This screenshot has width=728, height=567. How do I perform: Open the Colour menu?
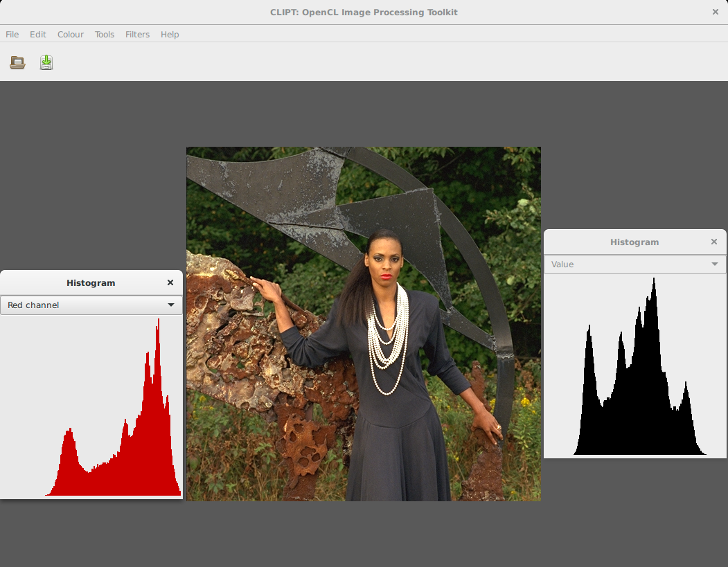(x=71, y=35)
